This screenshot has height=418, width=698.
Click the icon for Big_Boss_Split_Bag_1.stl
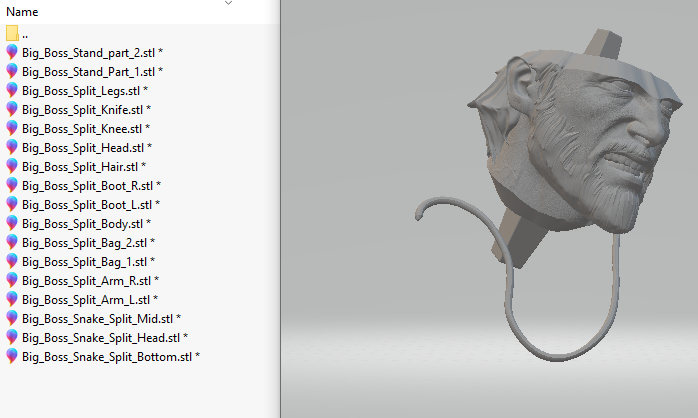click(12, 262)
